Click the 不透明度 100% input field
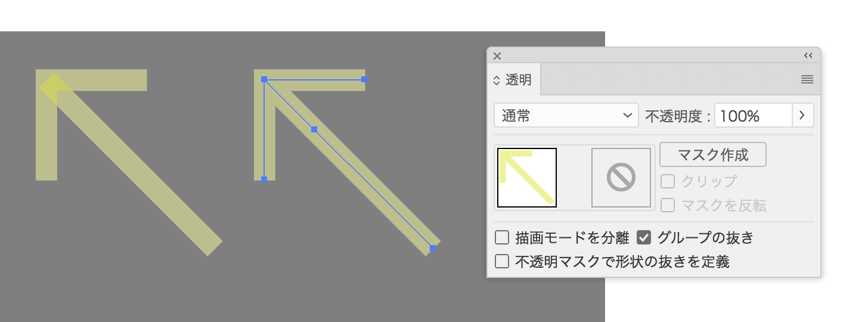Screen dimensions: 868x322 click(752, 116)
